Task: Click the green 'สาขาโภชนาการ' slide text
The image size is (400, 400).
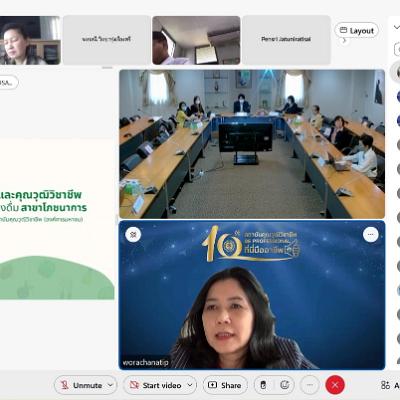Action: click(54, 208)
